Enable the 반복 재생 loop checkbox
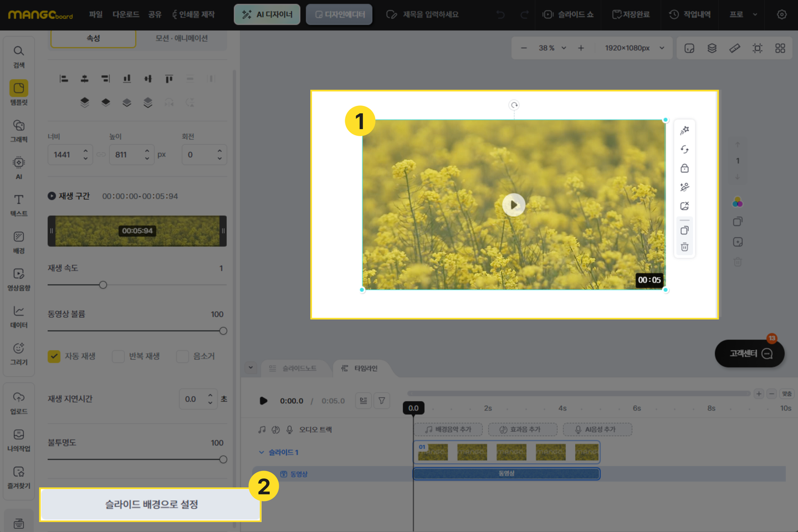798x532 pixels. click(118, 356)
